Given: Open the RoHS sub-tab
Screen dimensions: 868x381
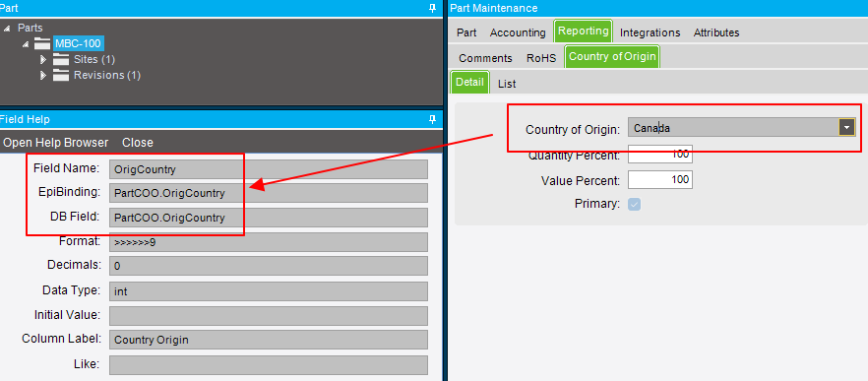Looking at the screenshot, I should pos(541,58).
